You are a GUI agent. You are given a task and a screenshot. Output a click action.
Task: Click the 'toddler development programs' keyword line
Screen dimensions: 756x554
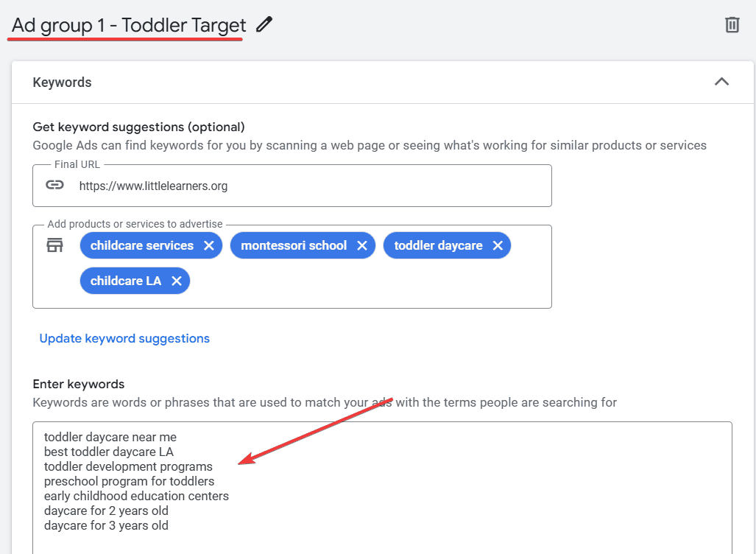coord(128,467)
